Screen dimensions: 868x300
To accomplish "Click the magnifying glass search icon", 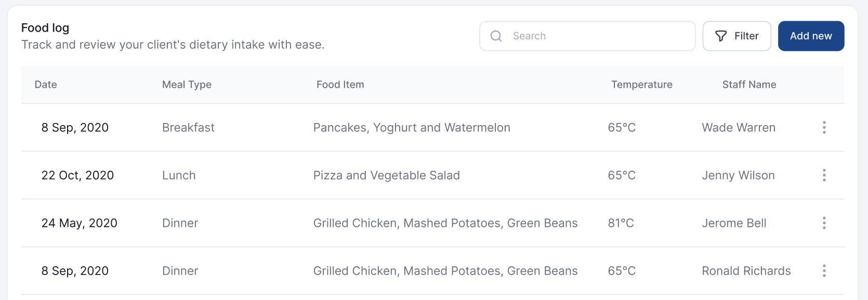I will click(x=496, y=36).
